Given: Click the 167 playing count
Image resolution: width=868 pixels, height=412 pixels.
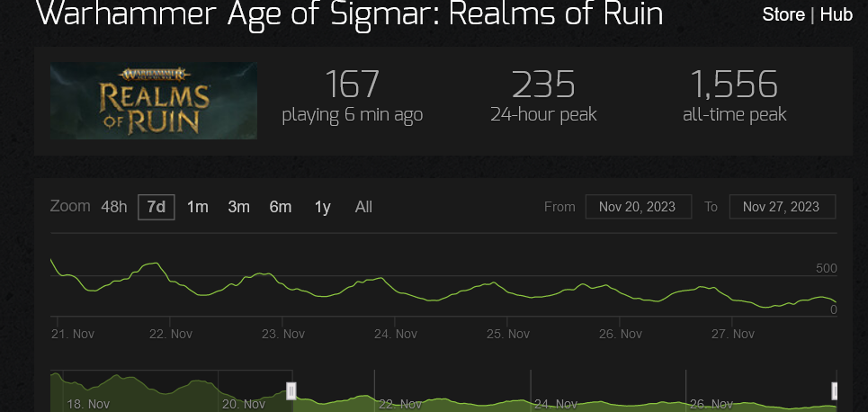Looking at the screenshot, I should 352,85.
